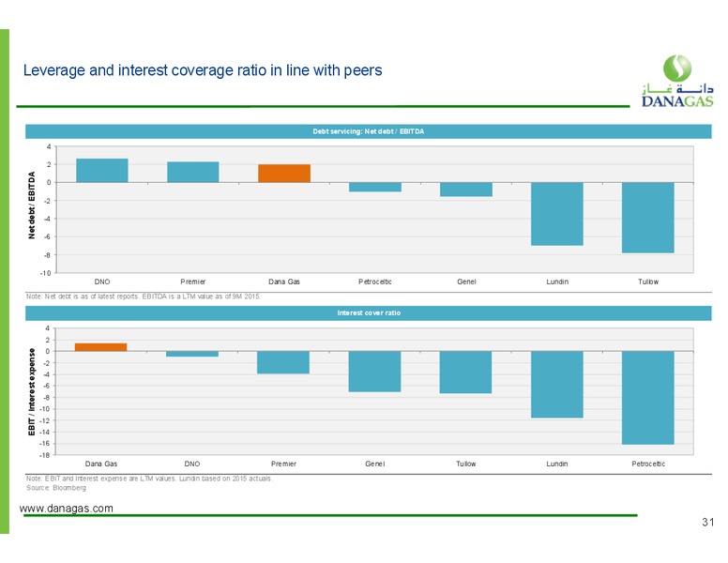
Task: Click the '-18' tick on the interest cover axis
Action: coord(44,455)
